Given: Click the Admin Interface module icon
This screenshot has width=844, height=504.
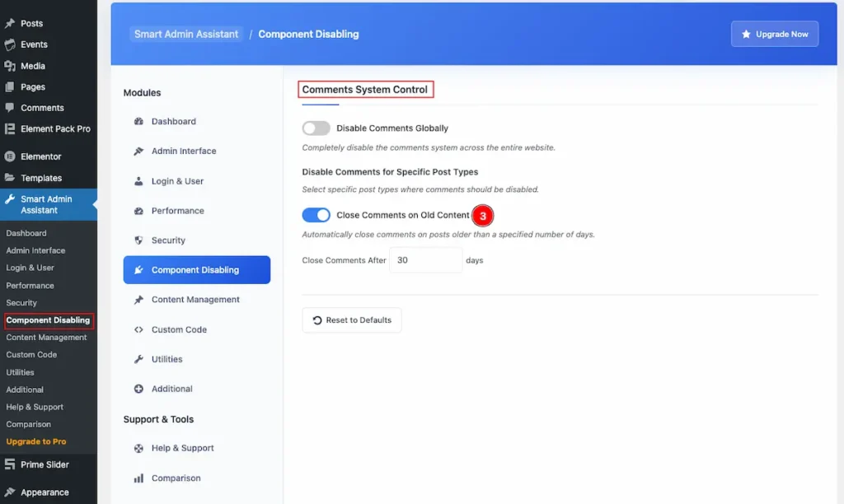Looking at the screenshot, I should [138, 152].
